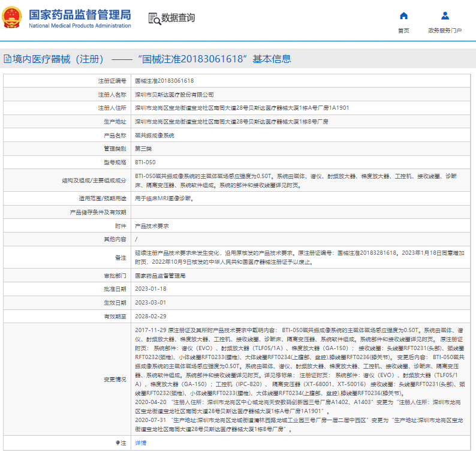Select the 生产地址 address value
Viewport: 476px width, 455px height.
(x=231, y=122)
